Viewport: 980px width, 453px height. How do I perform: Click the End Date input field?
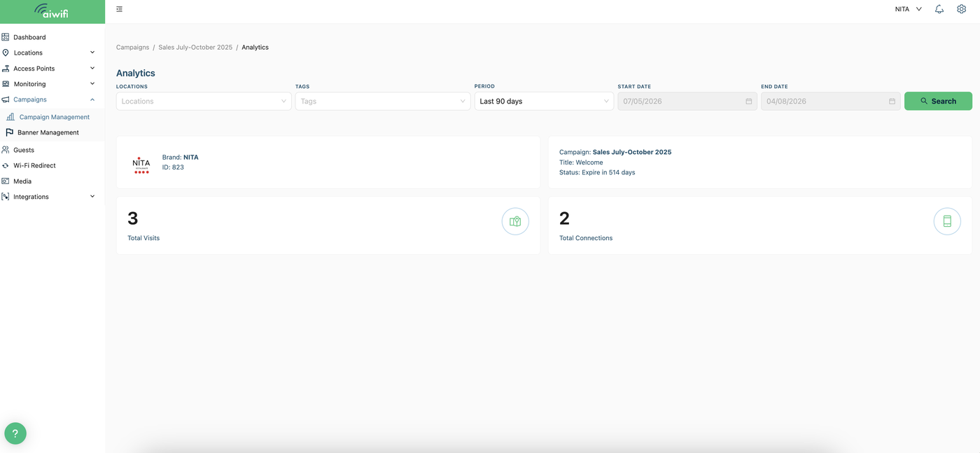(x=831, y=102)
